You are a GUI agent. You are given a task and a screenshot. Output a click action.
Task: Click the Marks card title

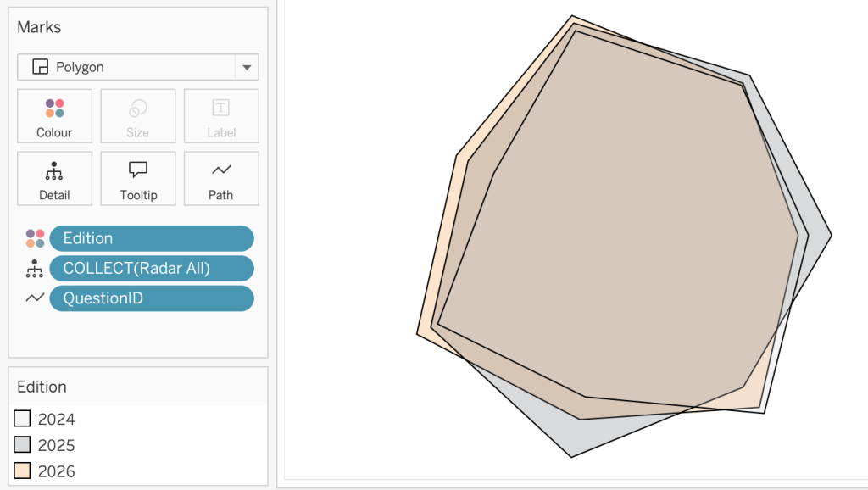pyautogui.click(x=39, y=27)
